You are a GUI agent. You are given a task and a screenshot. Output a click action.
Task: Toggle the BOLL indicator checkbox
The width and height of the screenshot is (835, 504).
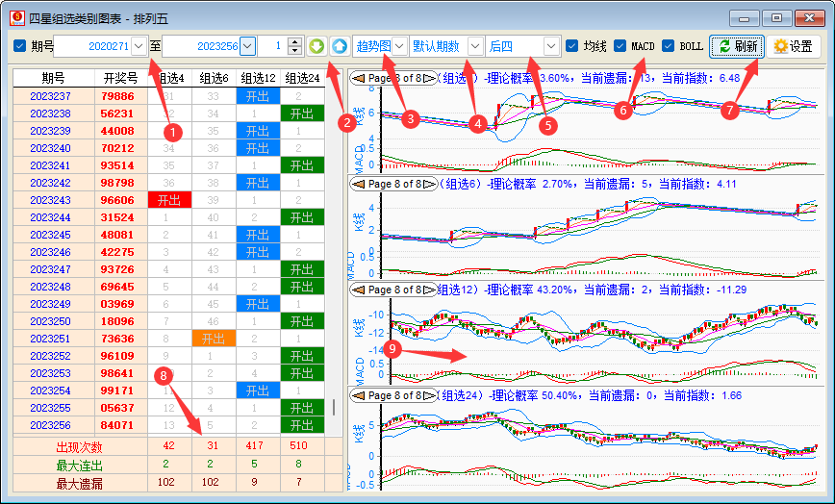click(x=669, y=46)
